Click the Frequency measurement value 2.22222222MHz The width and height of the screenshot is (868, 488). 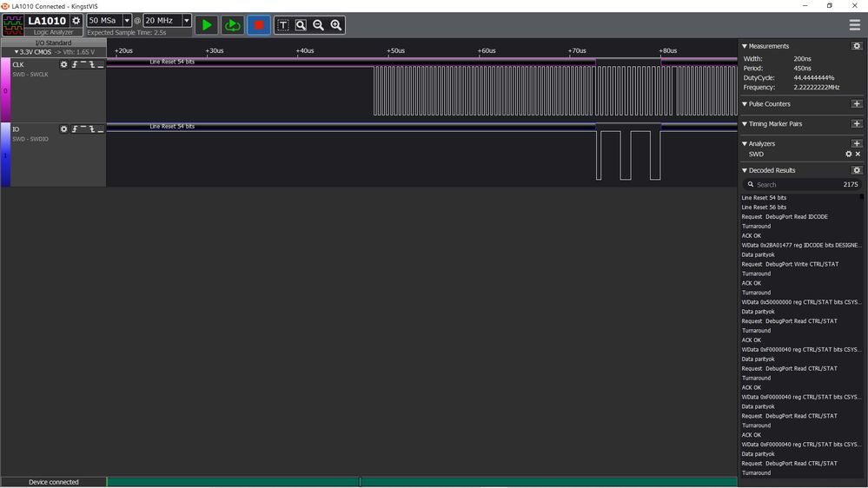[x=817, y=88]
